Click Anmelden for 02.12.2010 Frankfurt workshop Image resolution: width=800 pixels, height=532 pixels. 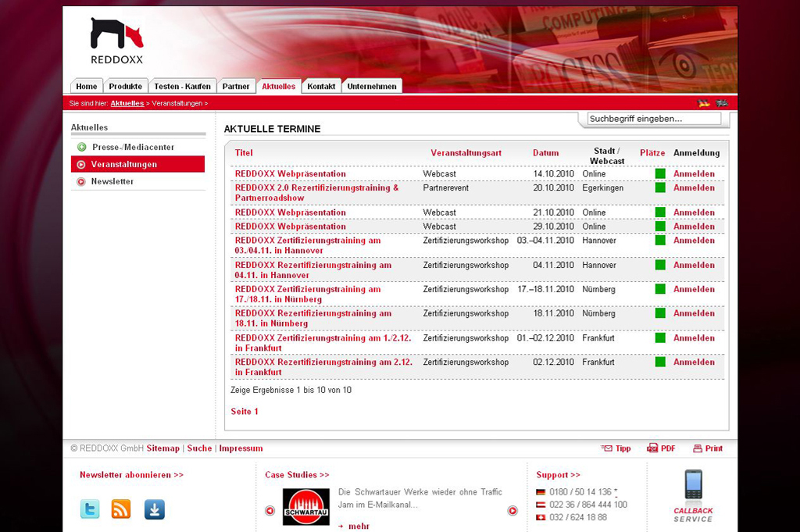pyautogui.click(x=694, y=362)
